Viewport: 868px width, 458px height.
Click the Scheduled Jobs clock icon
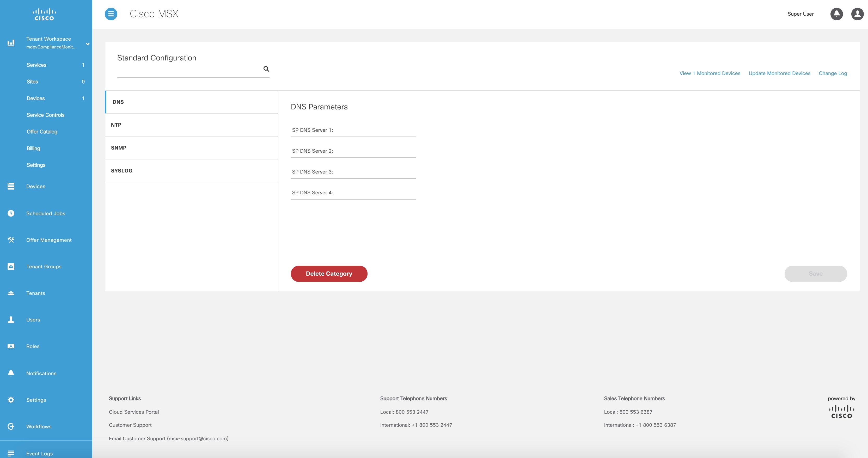tap(11, 213)
